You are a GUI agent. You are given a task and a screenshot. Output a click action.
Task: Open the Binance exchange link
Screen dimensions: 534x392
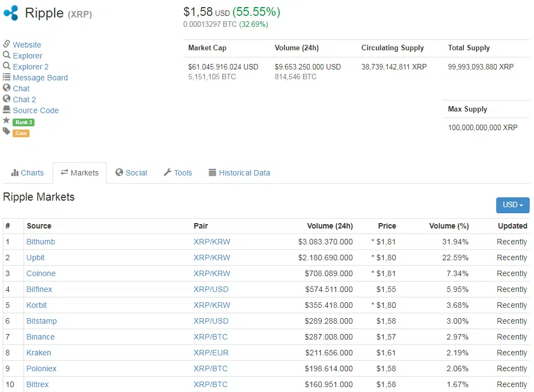(40, 337)
